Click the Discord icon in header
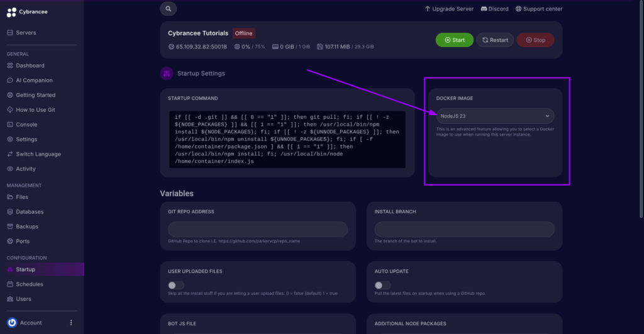The height and width of the screenshot is (334, 644). tap(484, 9)
